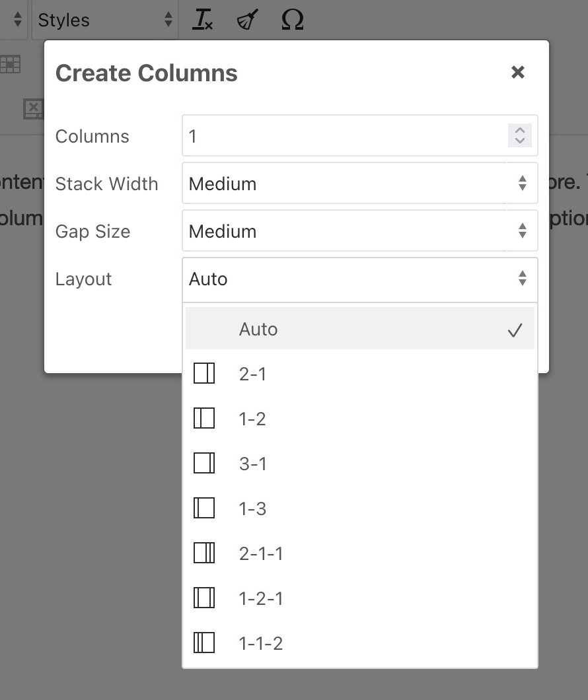Select the Paste from Word brush icon
The height and width of the screenshot is (700, 588).
pos(247,20)
